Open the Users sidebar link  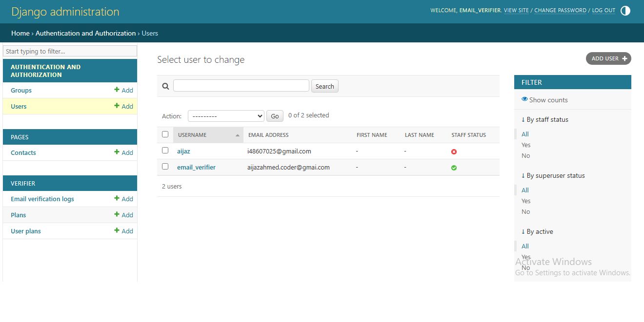pos(19,106)
